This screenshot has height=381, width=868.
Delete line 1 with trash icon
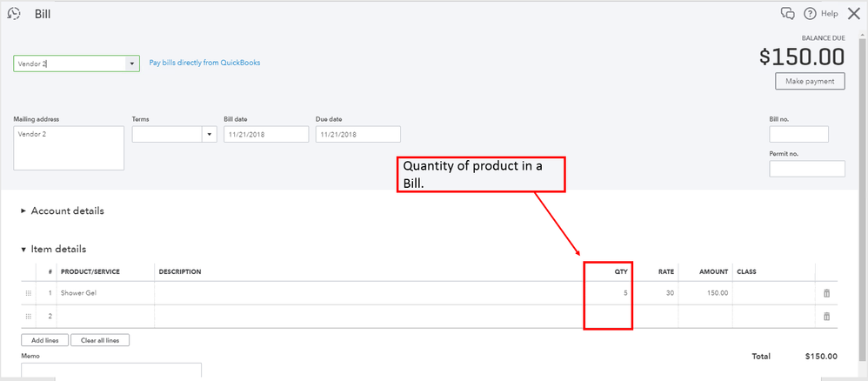pyautogui.click(x=826, y=293)
